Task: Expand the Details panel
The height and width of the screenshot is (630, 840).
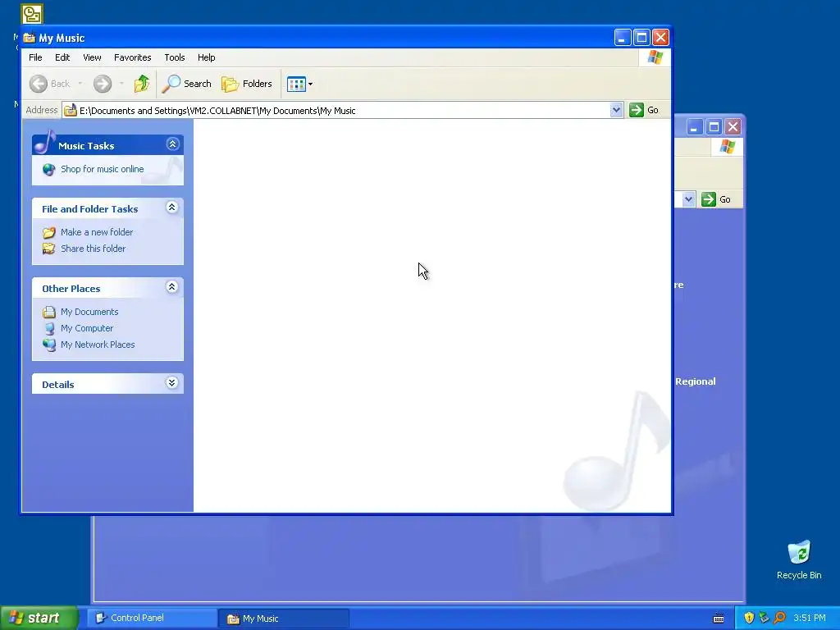Action: [172, 382]
